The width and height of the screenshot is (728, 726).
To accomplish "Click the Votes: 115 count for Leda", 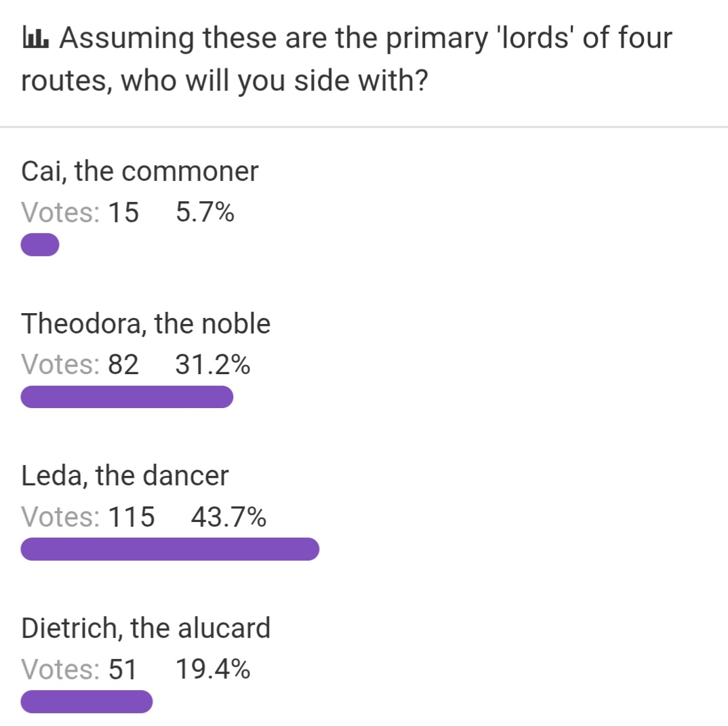I will (x=87, y=517).
